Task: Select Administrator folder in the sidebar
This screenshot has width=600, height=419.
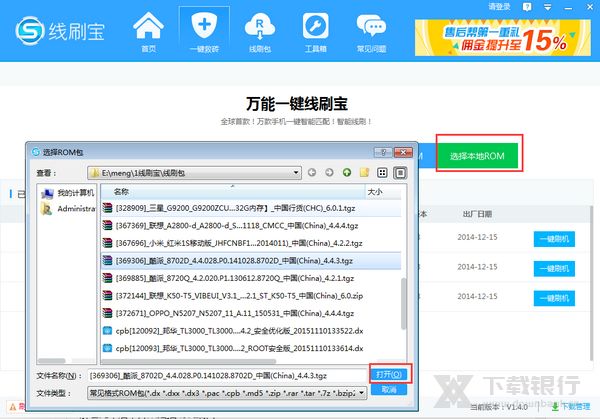Action: point(68,209)
